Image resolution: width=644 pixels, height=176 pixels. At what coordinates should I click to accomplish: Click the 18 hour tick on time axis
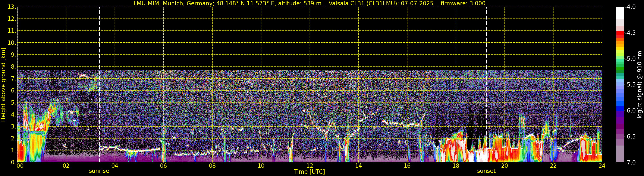(456, 166)
